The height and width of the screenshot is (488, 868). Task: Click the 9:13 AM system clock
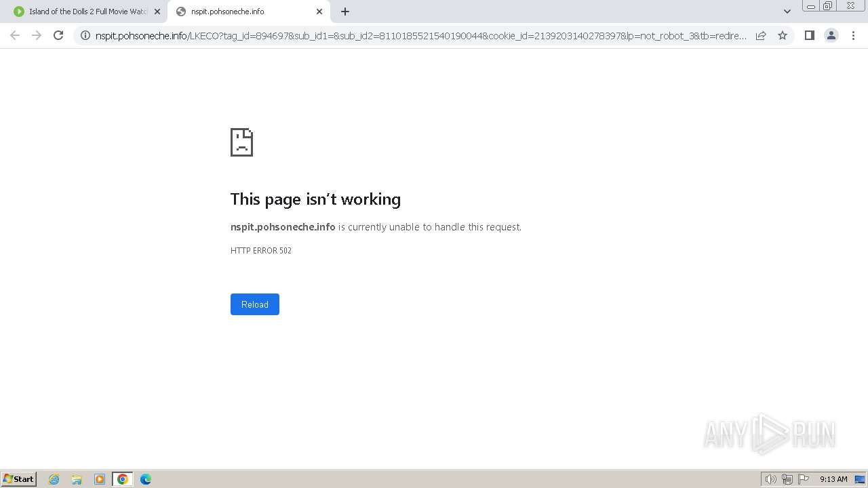(833, 479)
